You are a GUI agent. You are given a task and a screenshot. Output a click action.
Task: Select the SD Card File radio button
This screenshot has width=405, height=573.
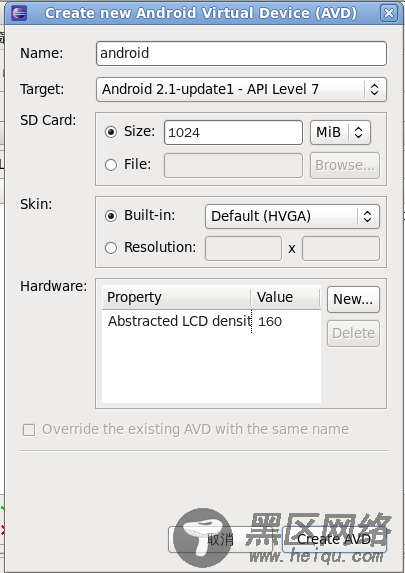point(111,165)
